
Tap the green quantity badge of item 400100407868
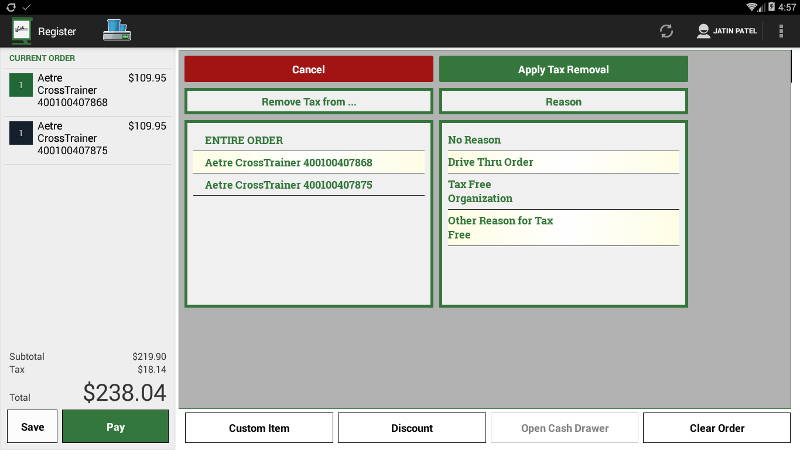(x=21, y=85)
